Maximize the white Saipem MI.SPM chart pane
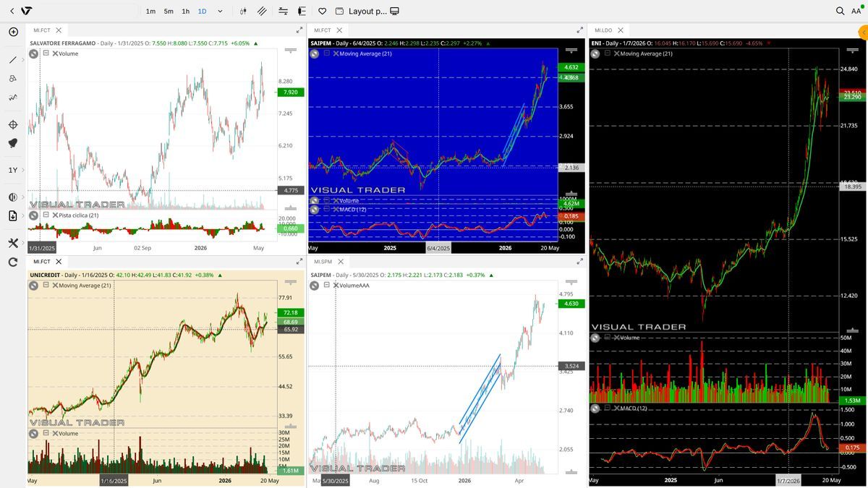 pos(579,261)
